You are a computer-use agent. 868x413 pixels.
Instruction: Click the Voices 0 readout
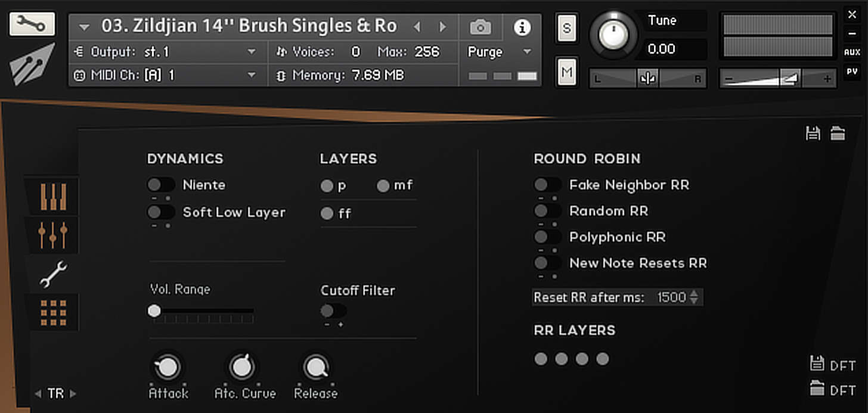click(356, 52)
